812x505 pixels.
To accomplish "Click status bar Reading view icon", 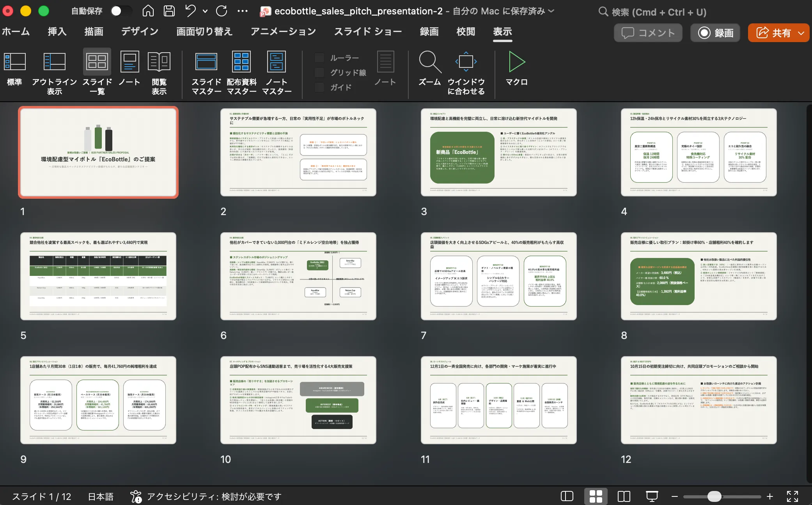I will pos(624,496).
